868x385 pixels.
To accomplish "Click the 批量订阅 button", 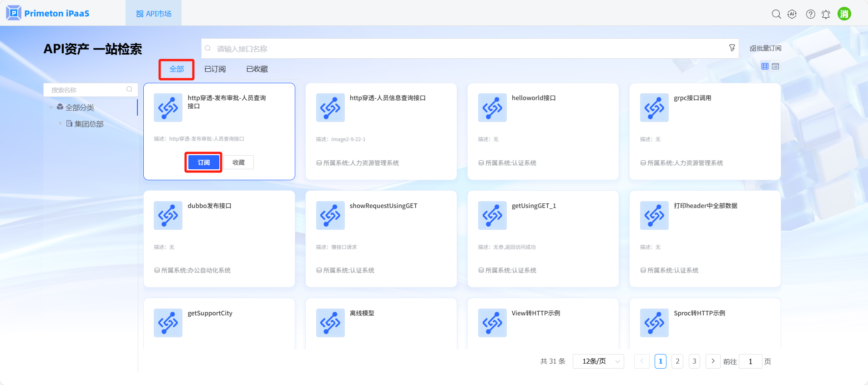I will tap(766, 48).
